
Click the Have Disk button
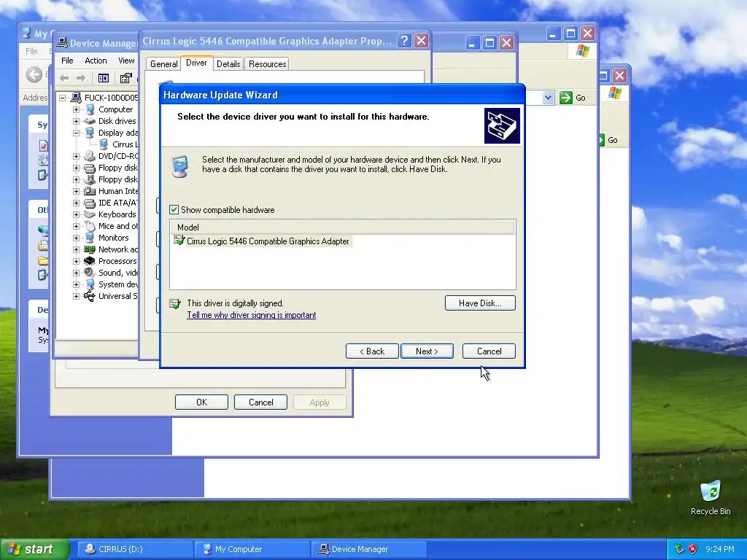tap(480, 303)
